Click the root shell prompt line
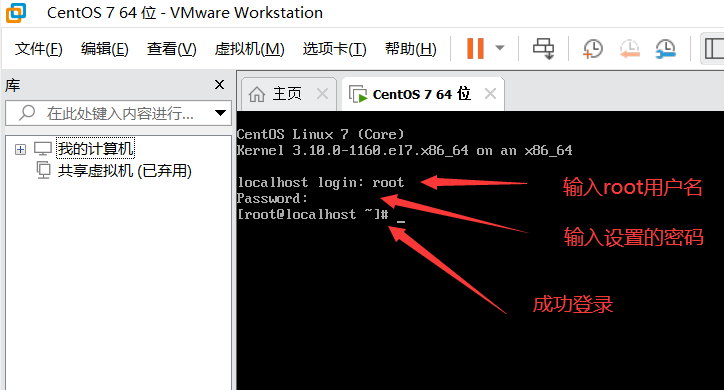This screenshot has height=390, width=724. 320,215
